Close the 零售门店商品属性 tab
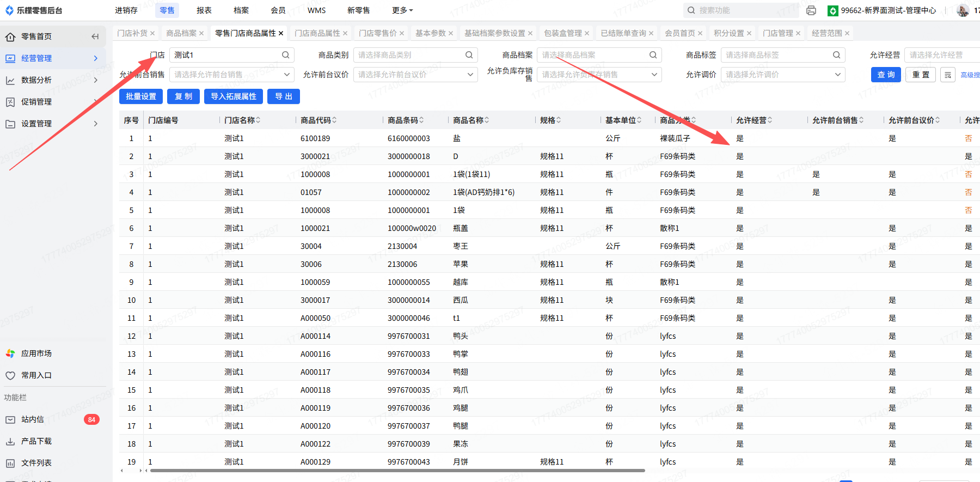 click(x=281, y=33)
